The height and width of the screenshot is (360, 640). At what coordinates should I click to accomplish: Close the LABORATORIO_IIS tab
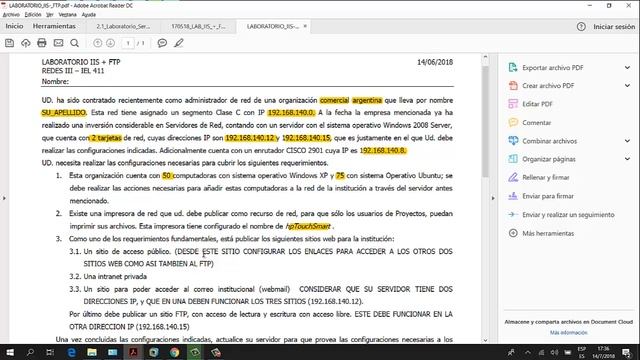pos(305,26)
